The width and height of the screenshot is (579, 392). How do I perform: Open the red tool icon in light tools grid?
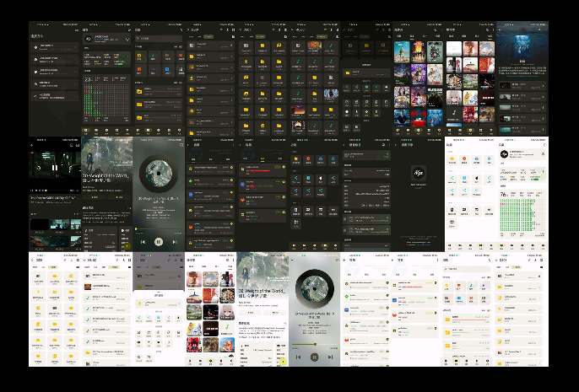click(464, 160)
